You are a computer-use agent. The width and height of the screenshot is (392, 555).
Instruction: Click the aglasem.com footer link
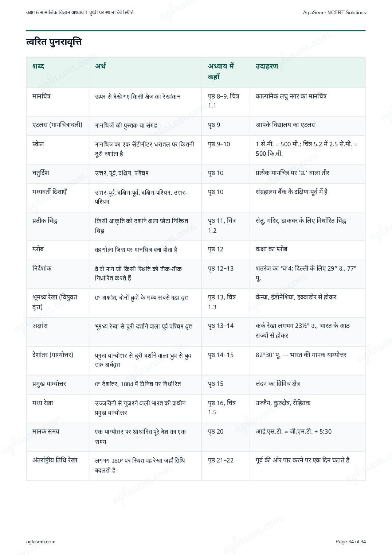(x=41, y=542)
